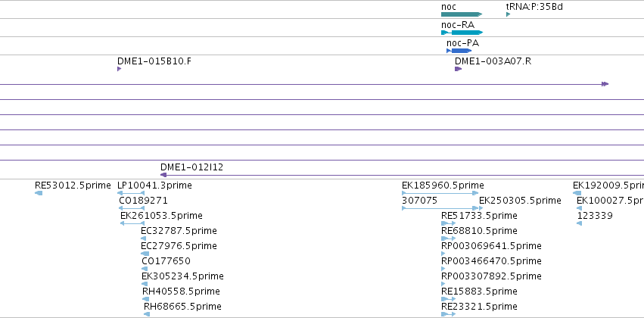Select the DME1-003A07.R feature arrow
This screenshot has height=318, width=644.
point(459,69)
